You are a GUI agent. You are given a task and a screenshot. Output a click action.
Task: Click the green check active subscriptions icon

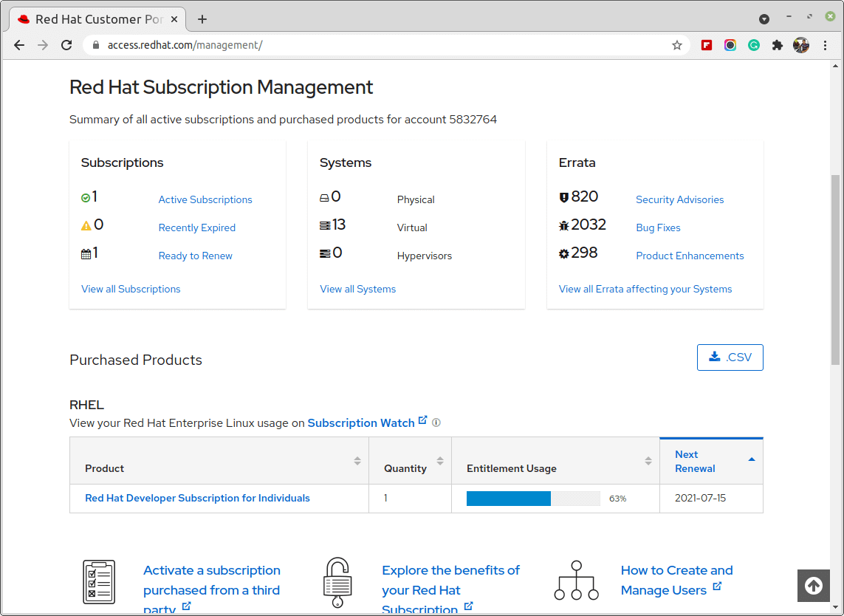pyautogui.click(x=86, y=198)
